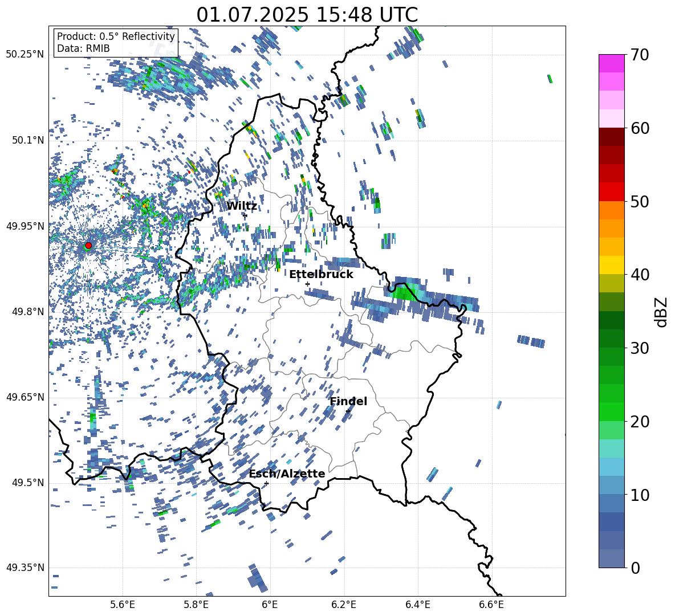Click the 6.4°E longitude tick label
The width and height of the screenshot is (675, 616).
[x=417, y=605]
